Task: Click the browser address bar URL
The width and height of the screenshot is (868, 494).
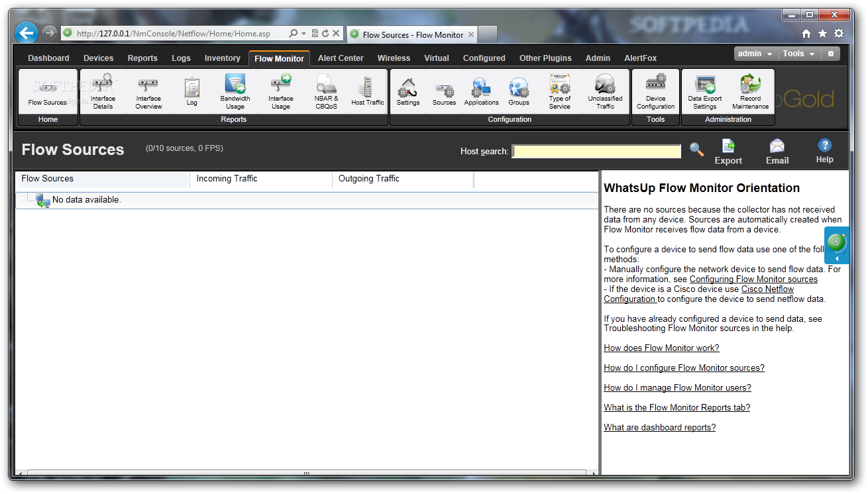Action: point(174,33)
